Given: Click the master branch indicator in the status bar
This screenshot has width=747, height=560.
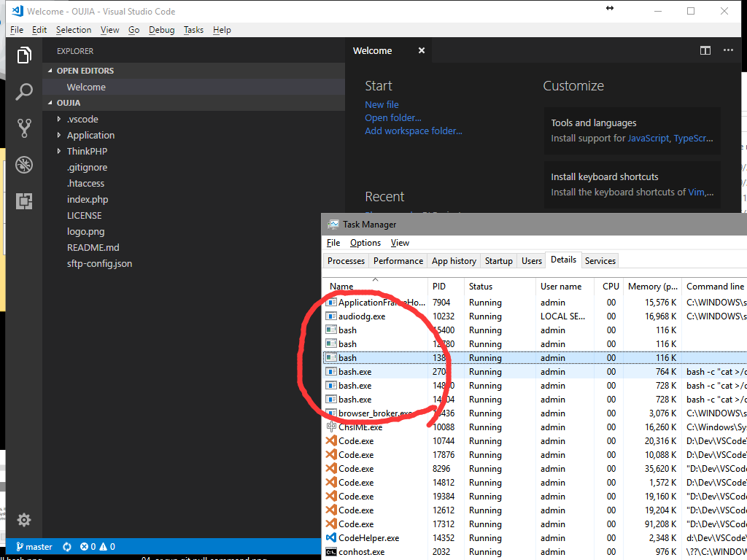Looking at the screenshot, I should pos(34,545).
